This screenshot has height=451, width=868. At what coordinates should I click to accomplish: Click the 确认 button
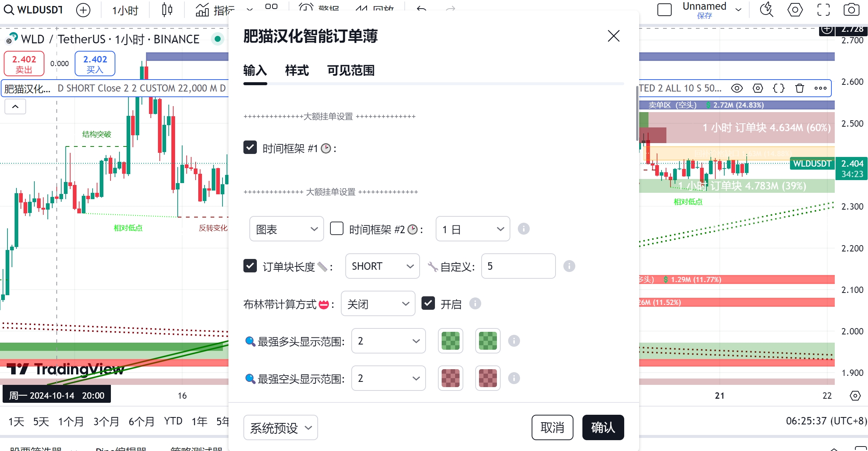pos(603,427)
